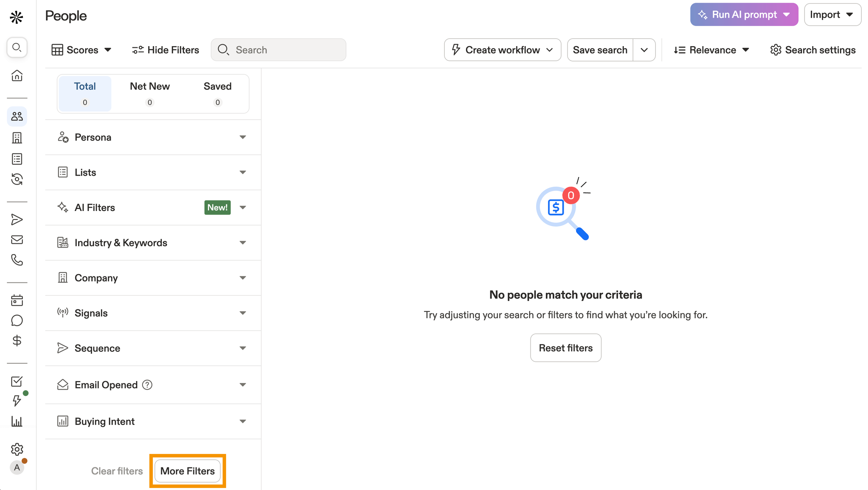Open Calls phone icon in sidebar
This screenshot has width=868, height=490.
point(17,260)
